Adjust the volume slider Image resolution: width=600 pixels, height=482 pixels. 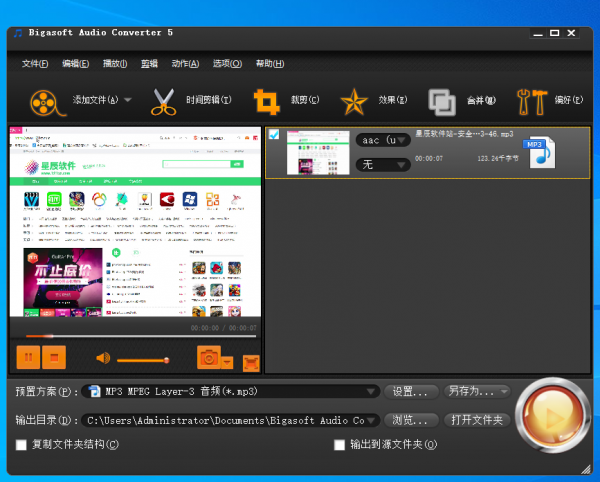tap(143, 360)
